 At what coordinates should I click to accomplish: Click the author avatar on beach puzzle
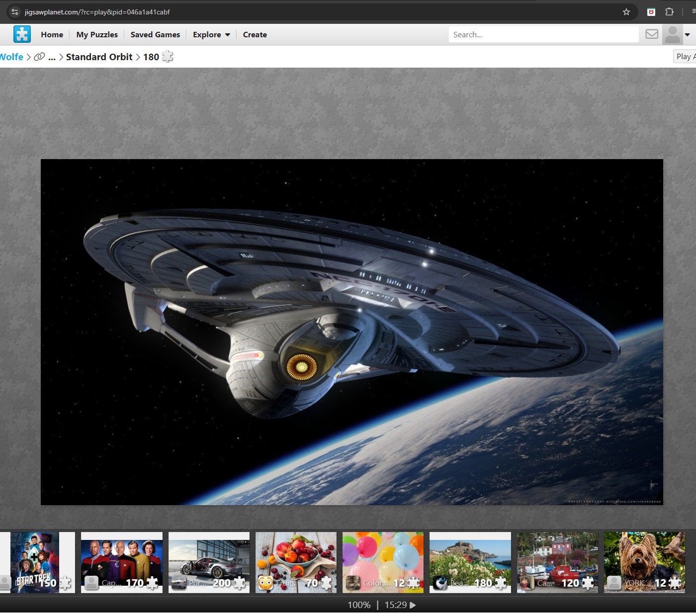click(440, 583)
